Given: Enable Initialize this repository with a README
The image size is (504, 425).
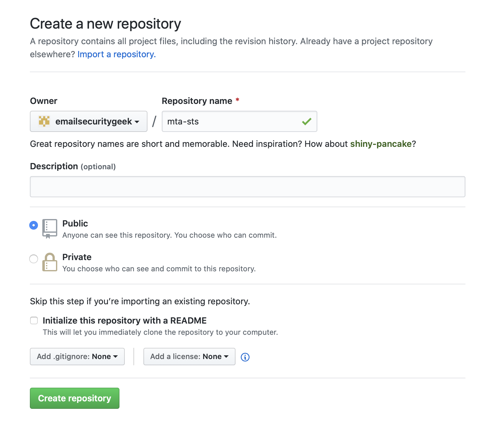Looking at the screenshot, I should [34, 320].
